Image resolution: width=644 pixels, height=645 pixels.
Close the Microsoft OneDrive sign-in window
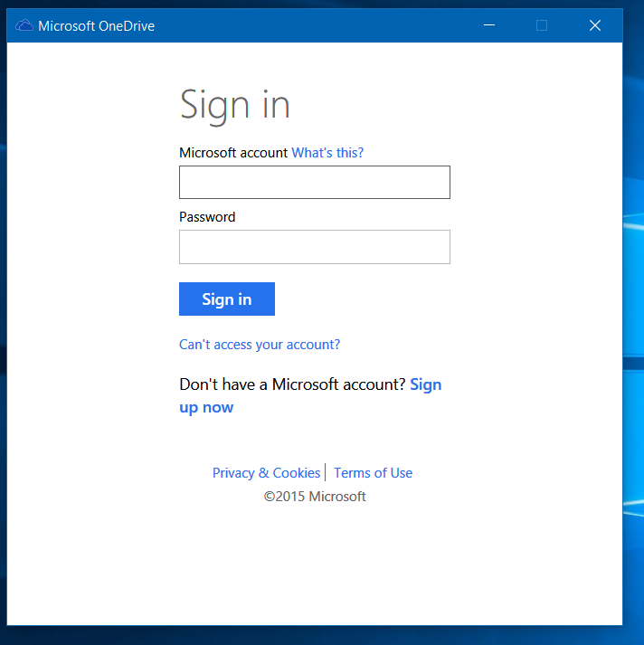point(595,26)
